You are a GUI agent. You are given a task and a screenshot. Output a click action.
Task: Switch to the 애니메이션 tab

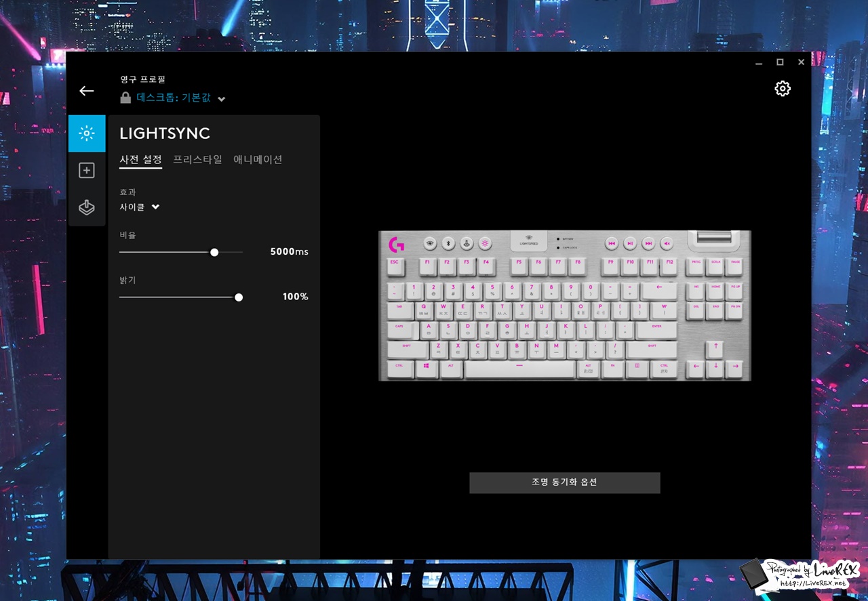point(258,159)
